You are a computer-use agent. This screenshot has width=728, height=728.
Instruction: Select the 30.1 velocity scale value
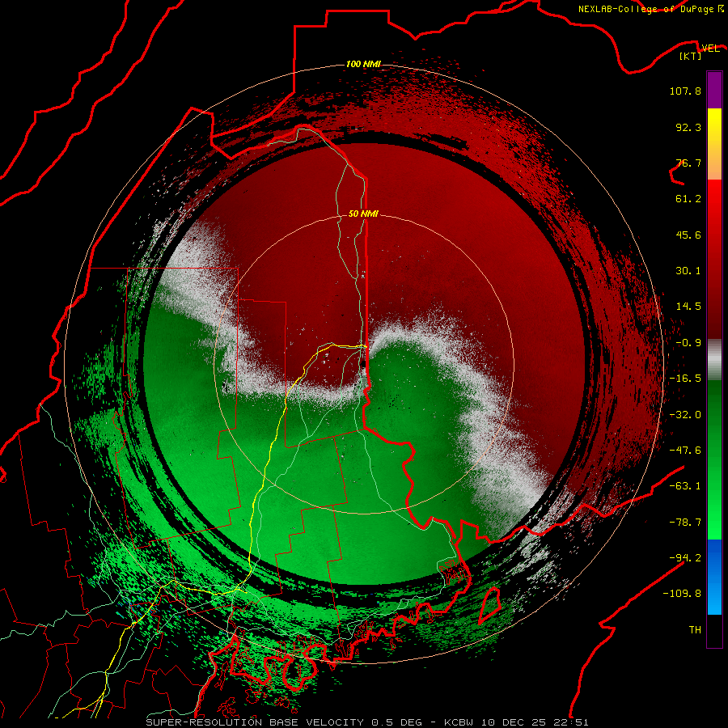point(688,271)
